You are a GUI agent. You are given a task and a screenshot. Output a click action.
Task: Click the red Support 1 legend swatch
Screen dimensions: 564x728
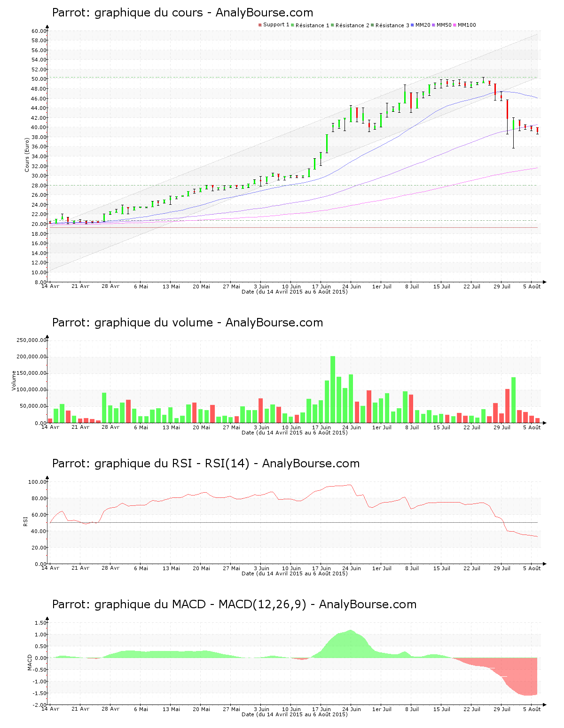[260, 25]
